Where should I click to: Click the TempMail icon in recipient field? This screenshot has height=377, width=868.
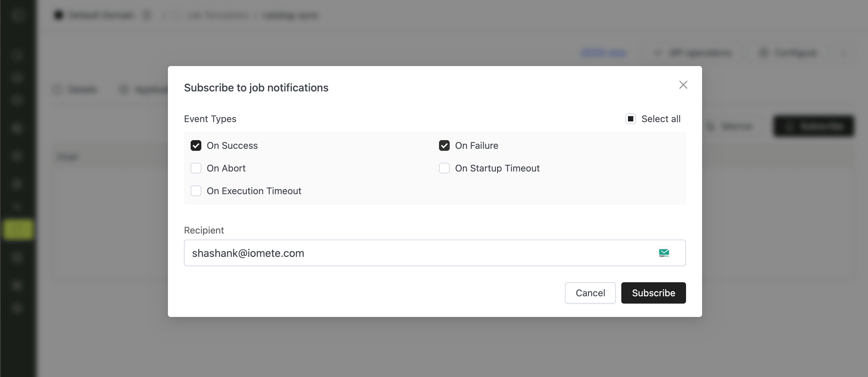[663, 253]
